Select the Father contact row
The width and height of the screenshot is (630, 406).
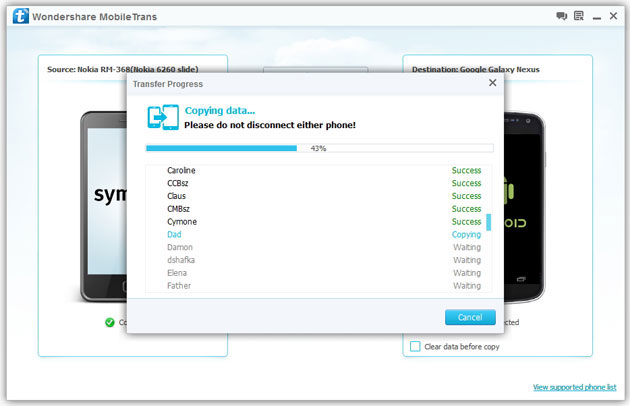pos(318,286)
